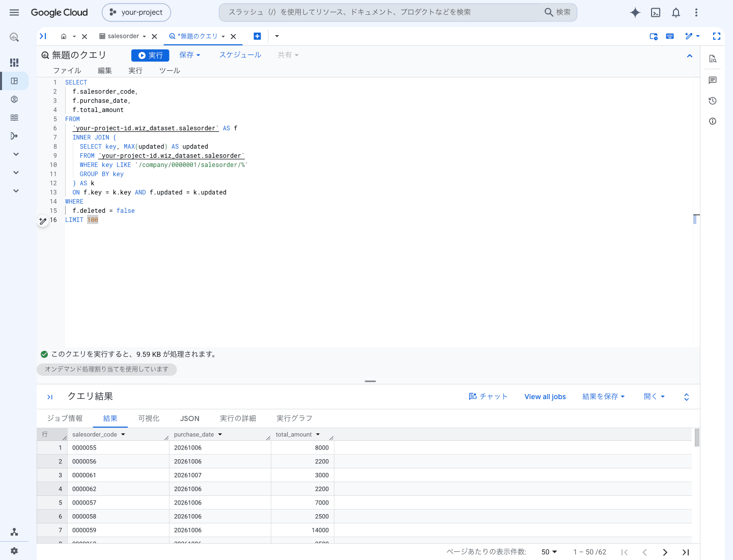Click the blue new query tab button
Screen dimensions: 733x560
click(x=257, y=36)
